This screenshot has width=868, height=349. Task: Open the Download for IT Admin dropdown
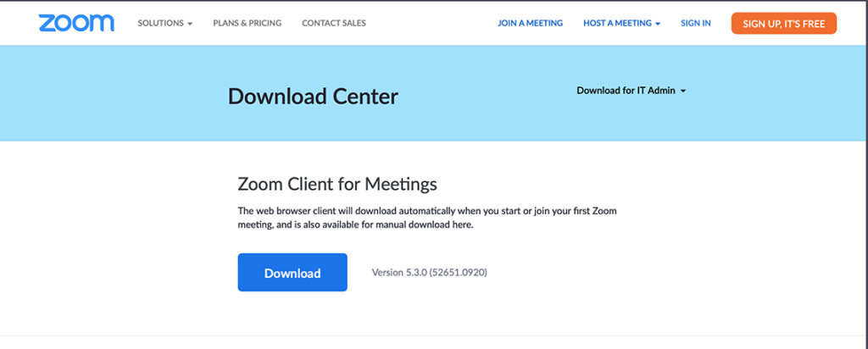tap(631, 91)
